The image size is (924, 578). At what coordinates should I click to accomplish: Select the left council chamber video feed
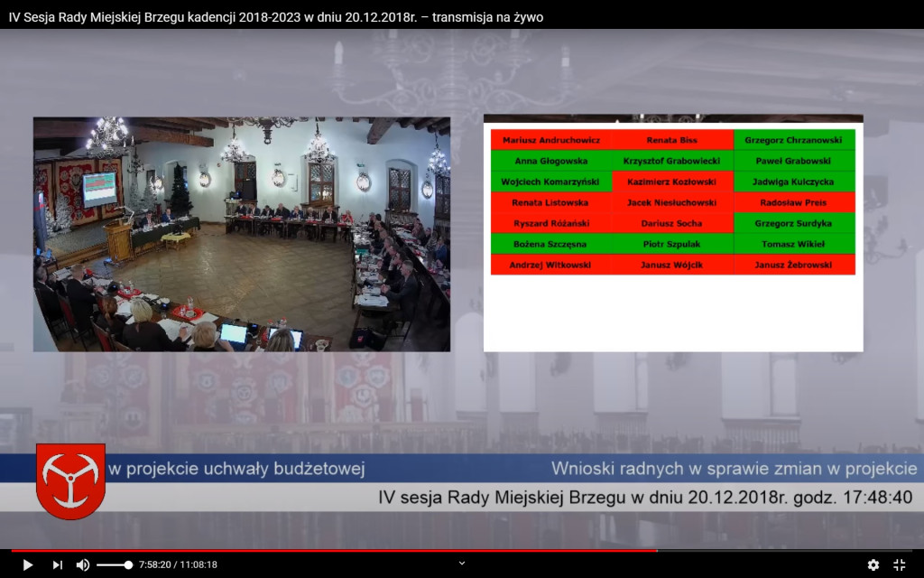[x=241, y=232]
